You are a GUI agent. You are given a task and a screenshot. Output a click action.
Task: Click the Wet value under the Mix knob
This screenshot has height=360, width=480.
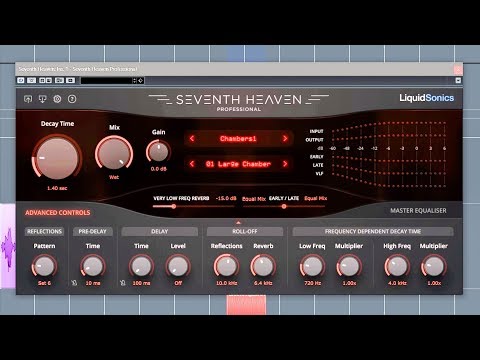tap(114, 177)
